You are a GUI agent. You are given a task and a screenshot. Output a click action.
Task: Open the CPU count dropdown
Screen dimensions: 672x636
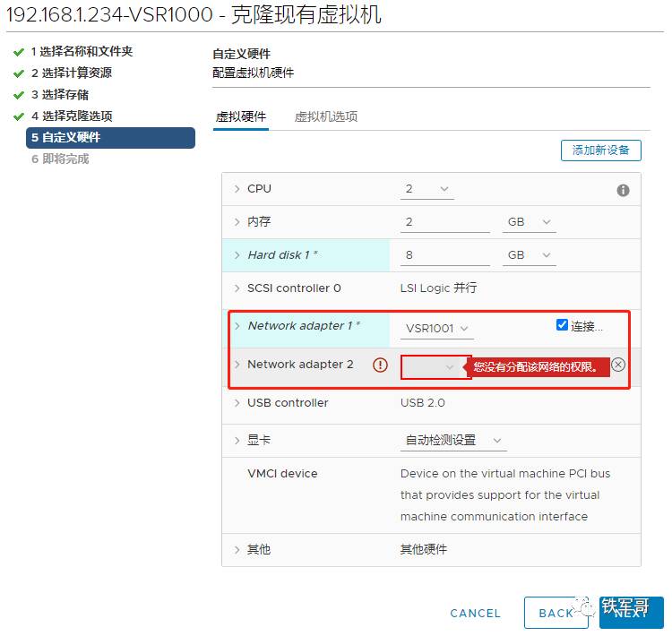coord(428,189)
